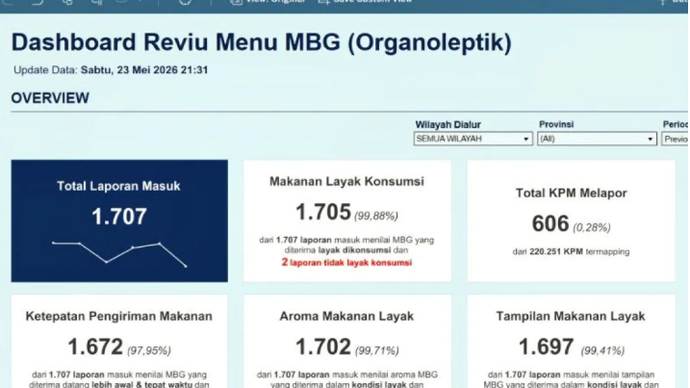
Task: Click the Aroma Makanan Layak heading
Action: (x=347, y=316)
